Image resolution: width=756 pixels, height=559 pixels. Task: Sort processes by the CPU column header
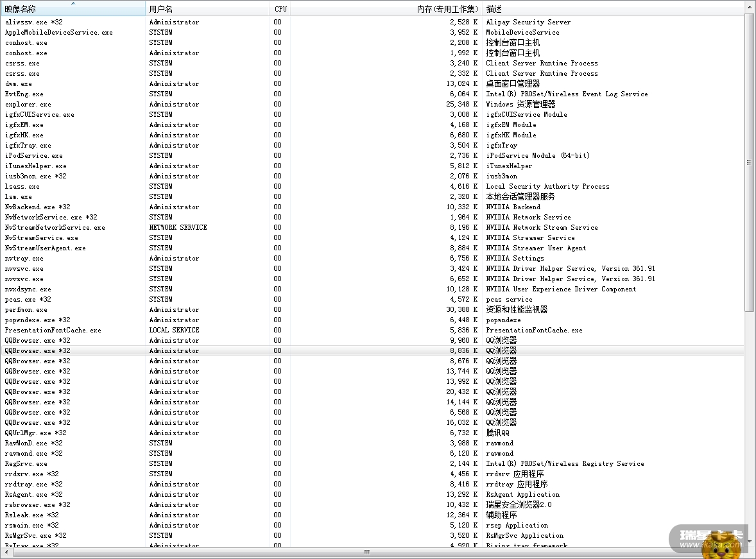click(280, 9)
